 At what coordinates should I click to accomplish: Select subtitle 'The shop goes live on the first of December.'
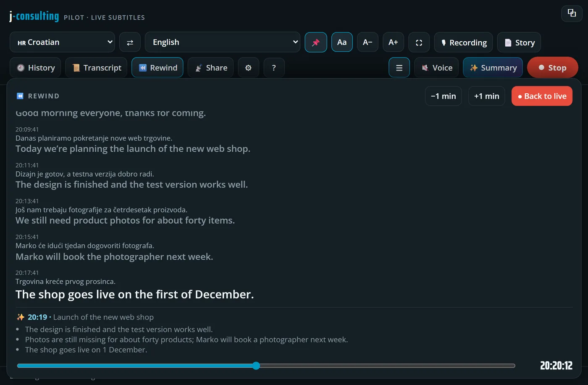134,294
